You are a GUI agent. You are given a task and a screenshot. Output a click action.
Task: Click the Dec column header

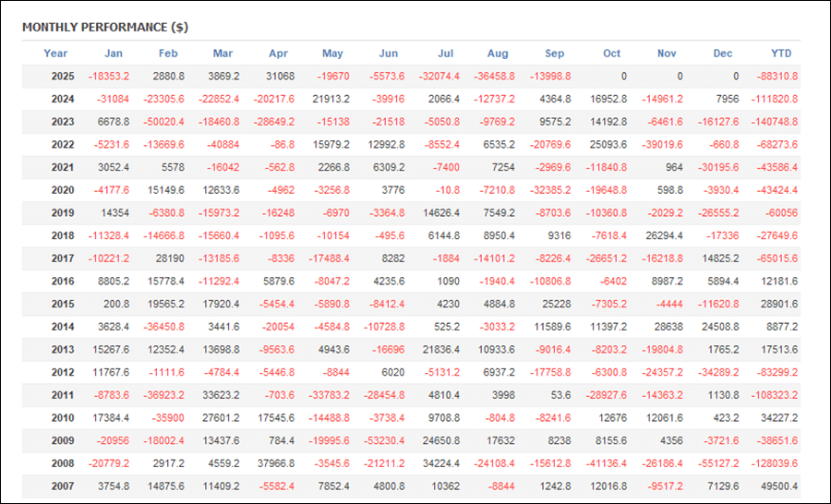pyautogui.click(x=723, y=54)
